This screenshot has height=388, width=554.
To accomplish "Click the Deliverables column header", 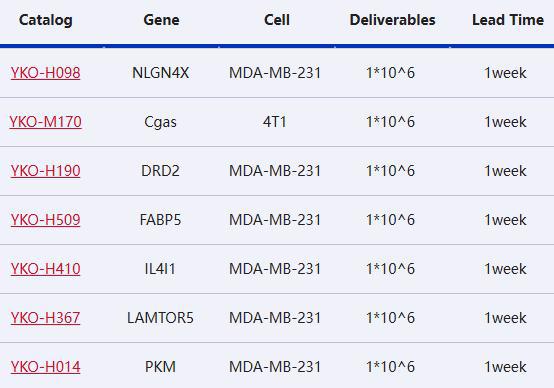I will pos(392,20).
